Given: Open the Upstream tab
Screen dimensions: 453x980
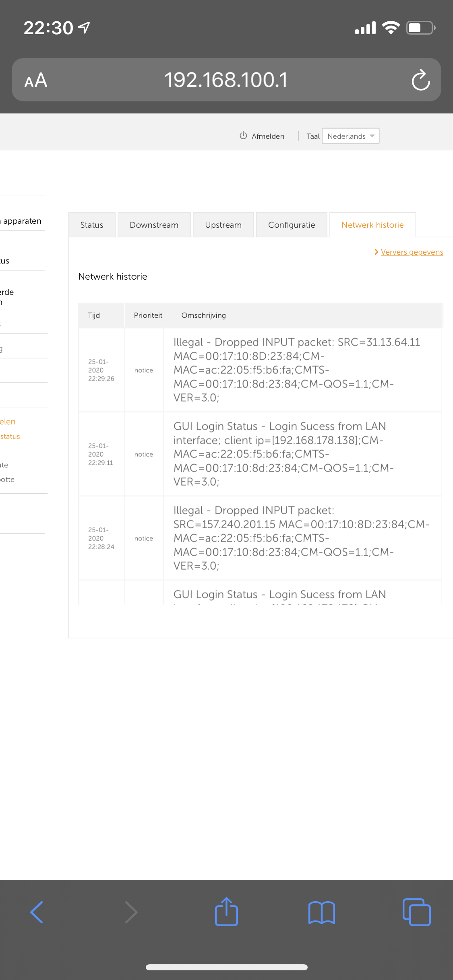Looking at the screenshot, I should click(x=223, y=225).
